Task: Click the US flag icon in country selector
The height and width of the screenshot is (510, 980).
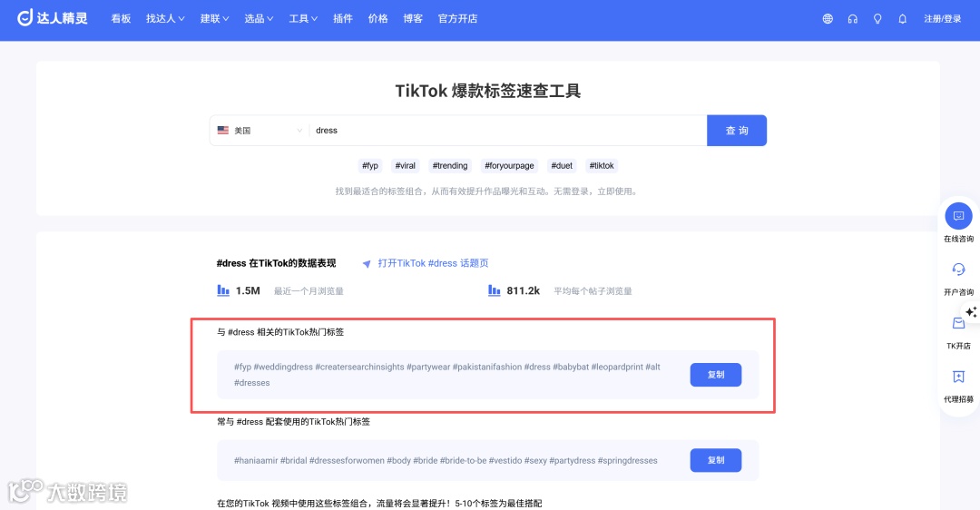Action: point(223,130)
